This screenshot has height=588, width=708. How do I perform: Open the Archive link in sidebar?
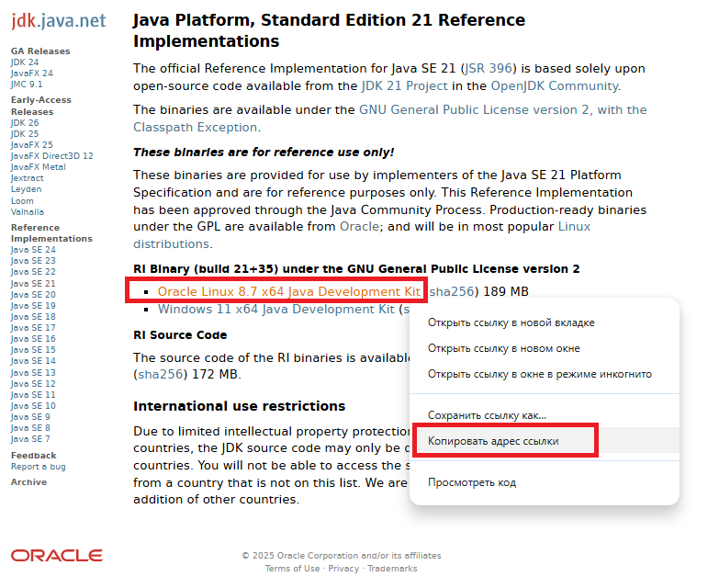tap(28, 482)
